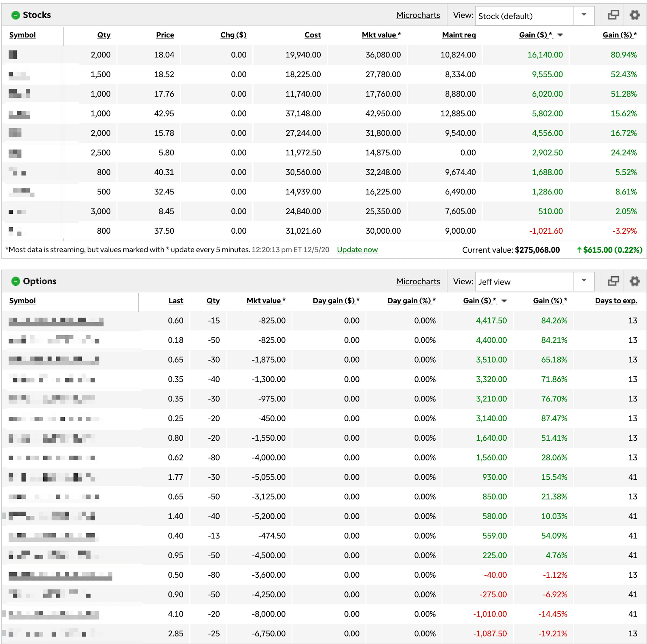
Task: Click stock loss value -1,021.60
Action: [x=546, y=231]
